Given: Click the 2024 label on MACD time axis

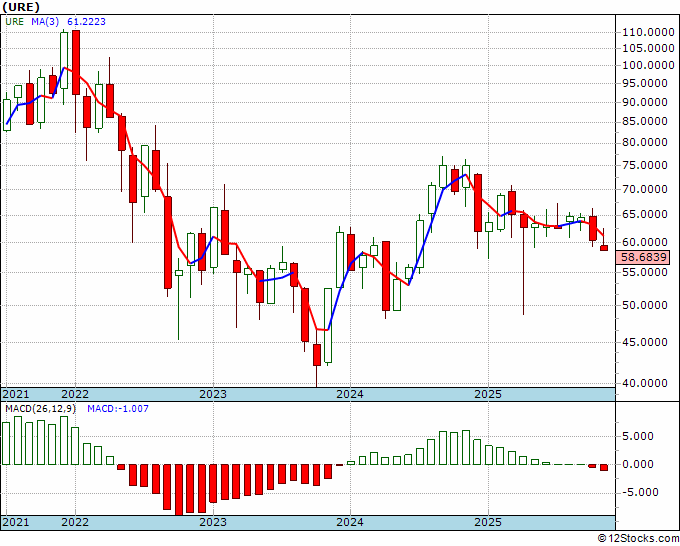Looking at the screenshot, I should click(350, 522).
